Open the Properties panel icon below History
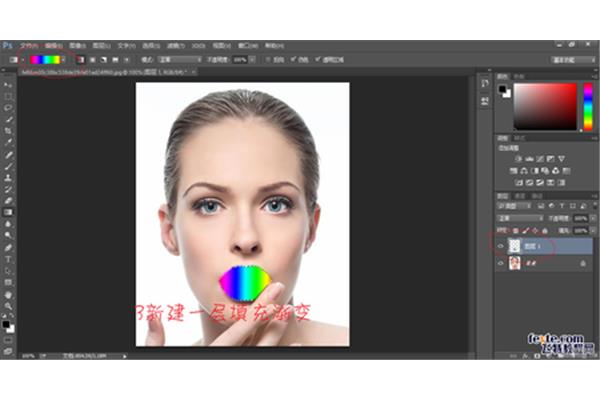Viewport: 600px width, 400px height. pos(485,101)
